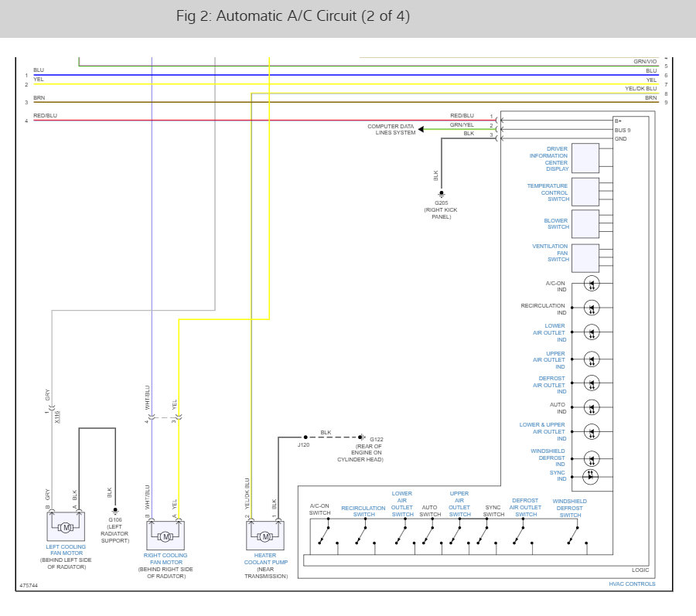696x616 pixels.
Task: Click the Defrost Air Outlet indicator LED symbol
Action: (x=592, y=383)
